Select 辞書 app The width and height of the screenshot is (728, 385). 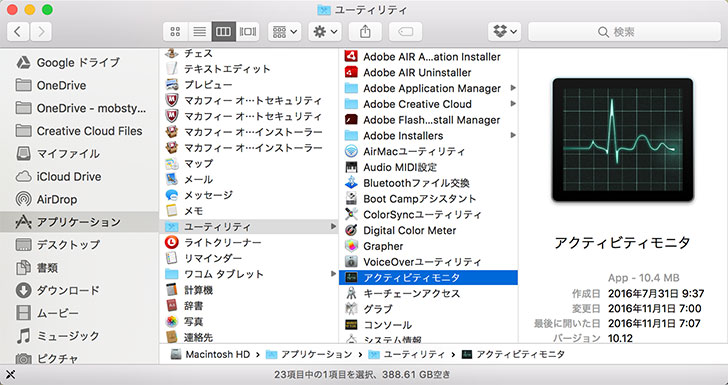pos(249,306)
